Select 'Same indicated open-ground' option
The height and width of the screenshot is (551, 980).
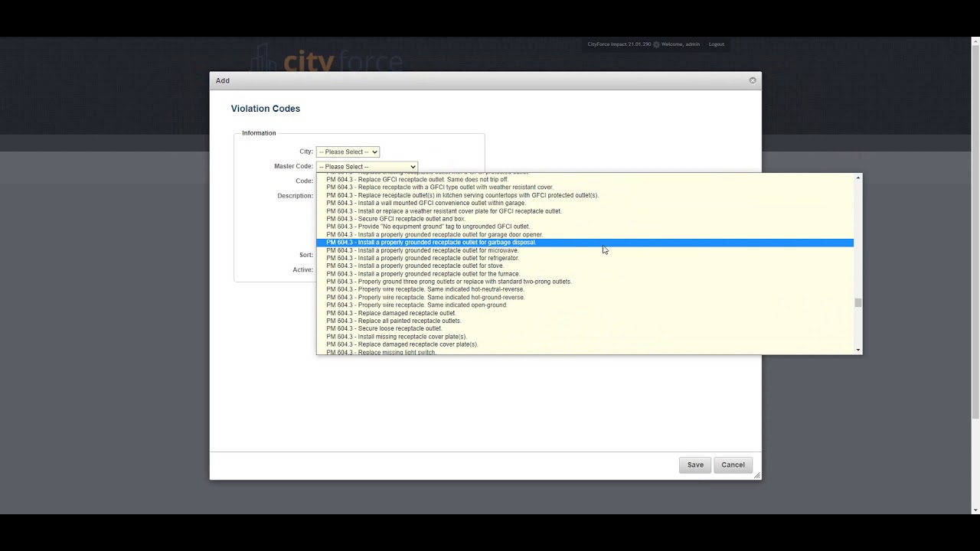585,305
